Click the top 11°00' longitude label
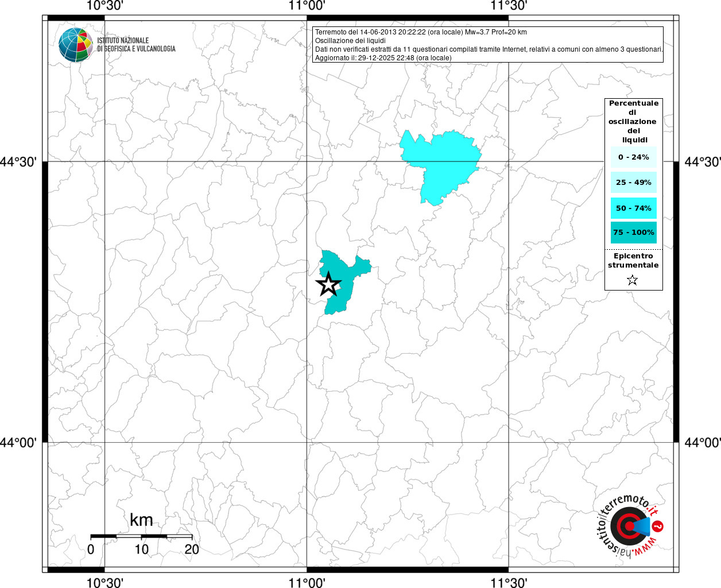 pyautogui.click(x=307, y=6)
